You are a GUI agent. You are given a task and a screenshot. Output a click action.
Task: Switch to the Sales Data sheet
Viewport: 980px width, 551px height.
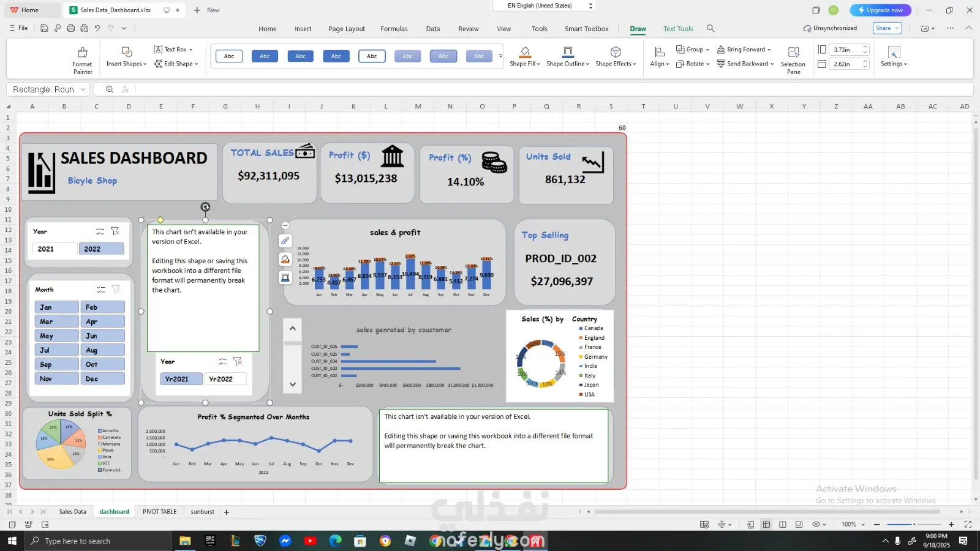(72, 512)
